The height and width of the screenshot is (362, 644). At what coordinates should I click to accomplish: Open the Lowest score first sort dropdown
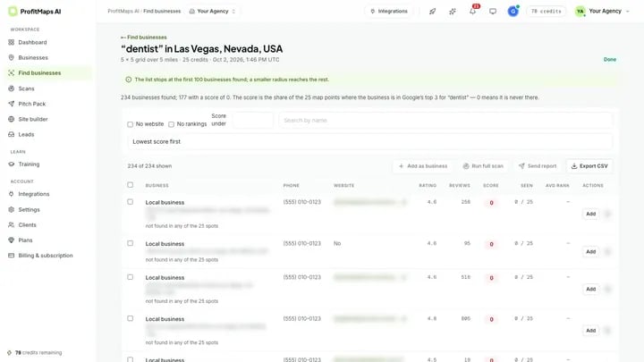click(369, 141)
